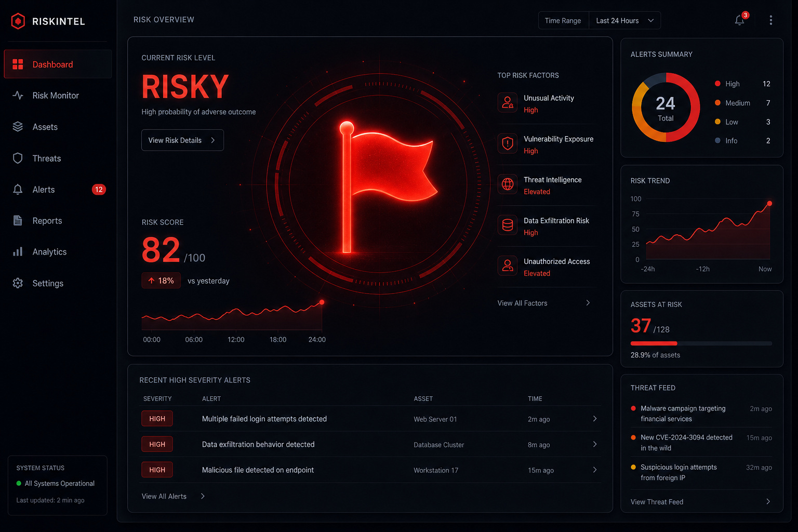Click the Medium severity orange legend dot

pos(717,103)
